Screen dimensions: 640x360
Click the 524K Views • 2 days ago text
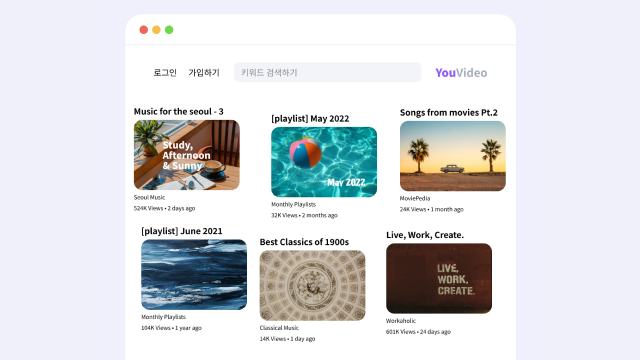point(164,209)
